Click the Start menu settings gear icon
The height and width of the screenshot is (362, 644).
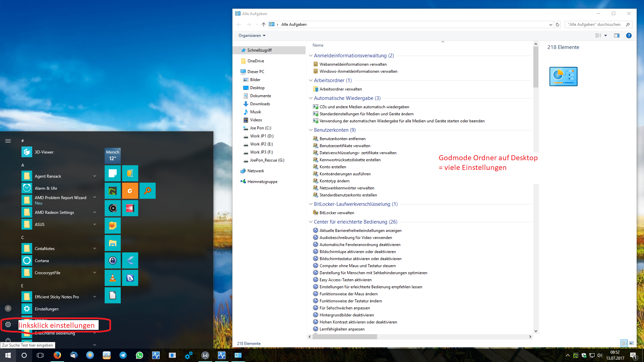click(x=8, y=324)
